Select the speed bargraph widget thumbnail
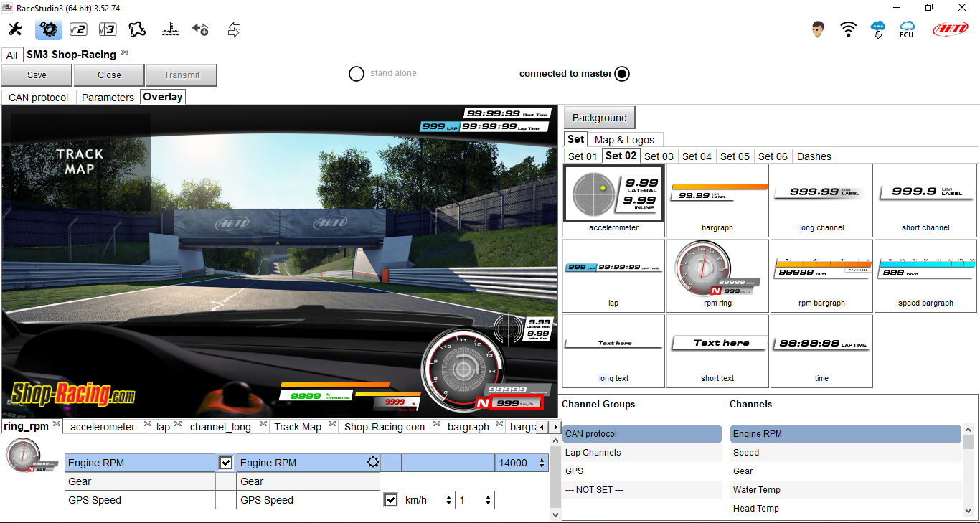The image size is (980, 523). click(925, 276)
